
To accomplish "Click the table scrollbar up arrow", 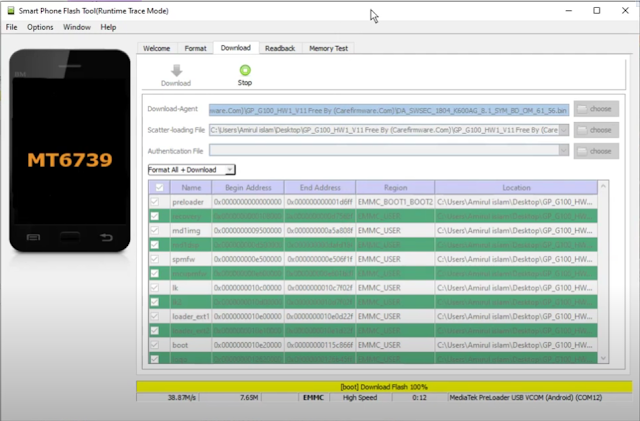I will [603, 186].
